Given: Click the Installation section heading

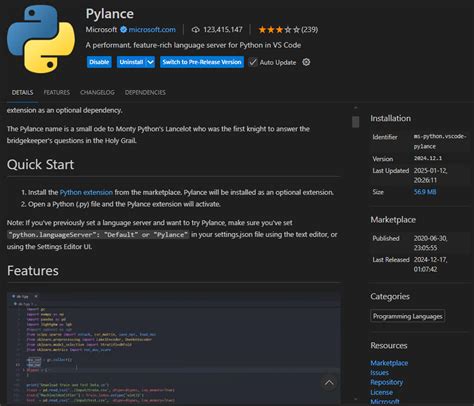Looking at the screenshot, I should pyautogui.click(x=390, y=118).
